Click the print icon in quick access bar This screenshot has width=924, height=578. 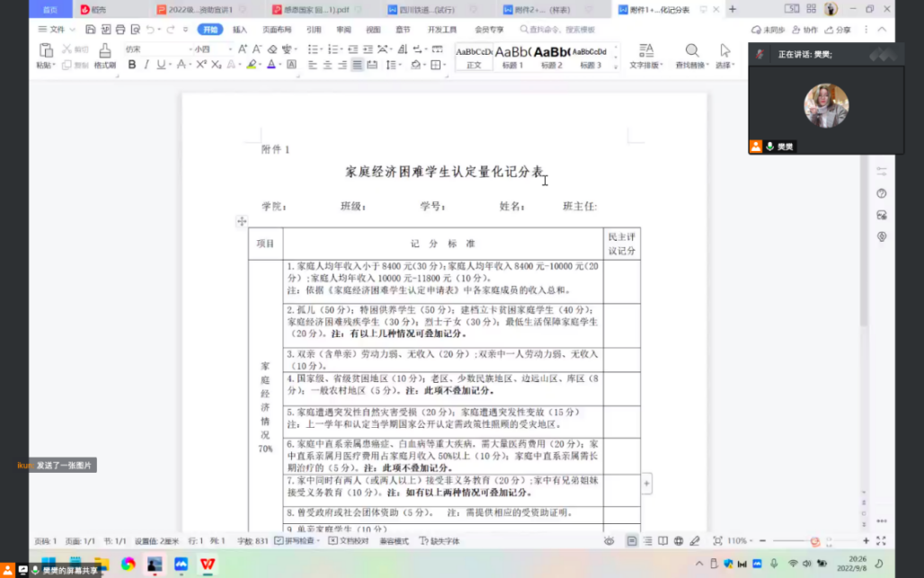[117, 30]
